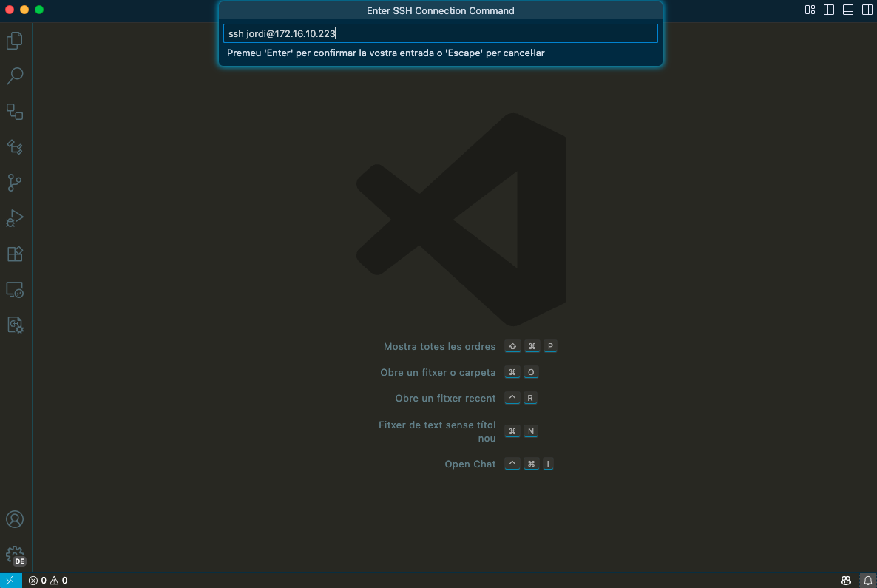Close the window with the red button

pos(10,10)
